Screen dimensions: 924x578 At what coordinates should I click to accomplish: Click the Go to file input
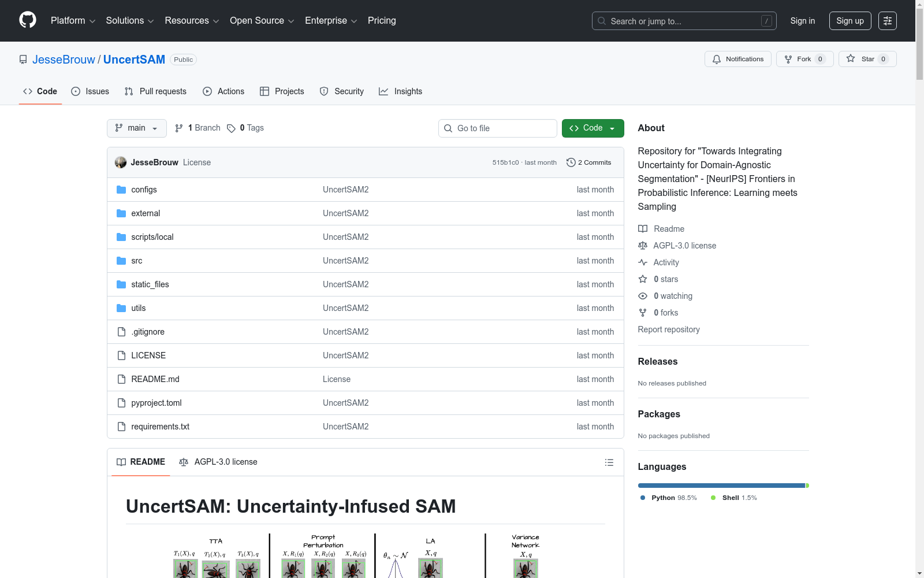pyautogui.click(x=498, y=128)
